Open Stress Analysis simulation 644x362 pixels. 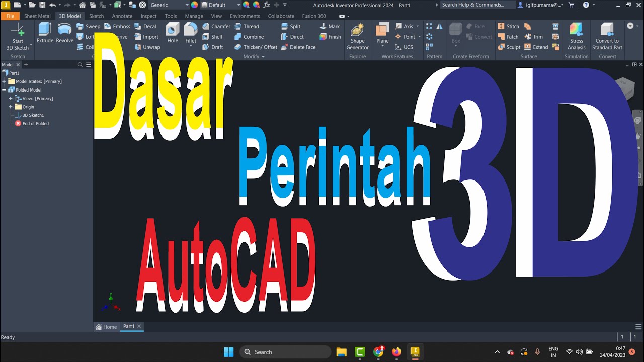[x=577, y=37]
